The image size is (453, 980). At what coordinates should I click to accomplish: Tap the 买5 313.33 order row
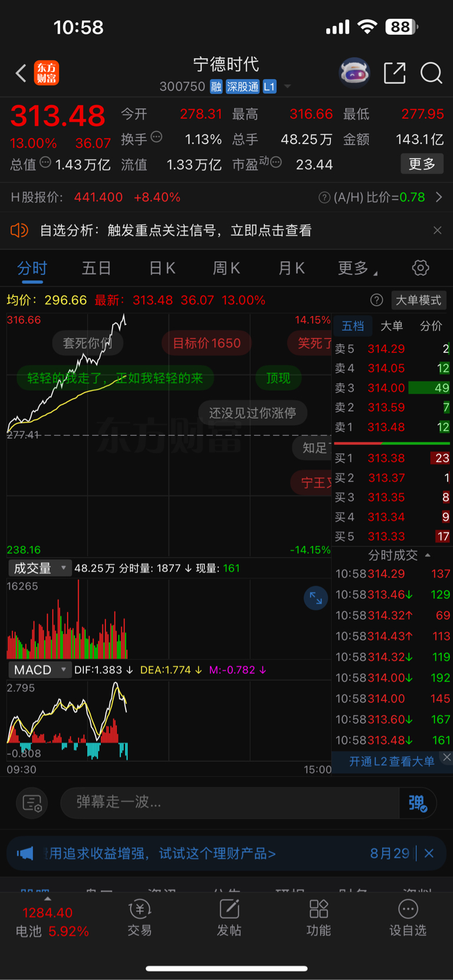pyautogui.click(x=392, y=537)
